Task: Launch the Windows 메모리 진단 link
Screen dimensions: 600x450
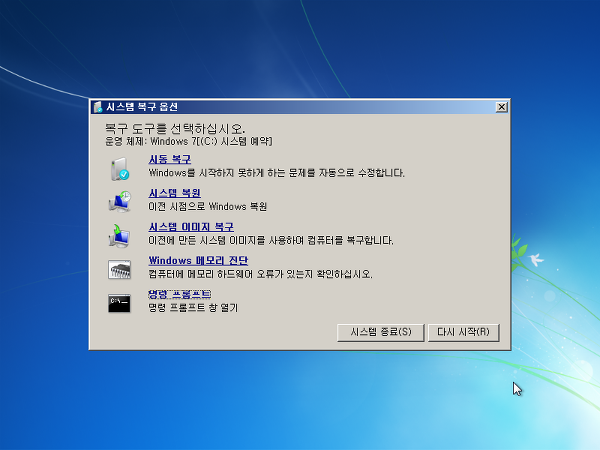Action: pyautogui.click(x=198, y=261)
